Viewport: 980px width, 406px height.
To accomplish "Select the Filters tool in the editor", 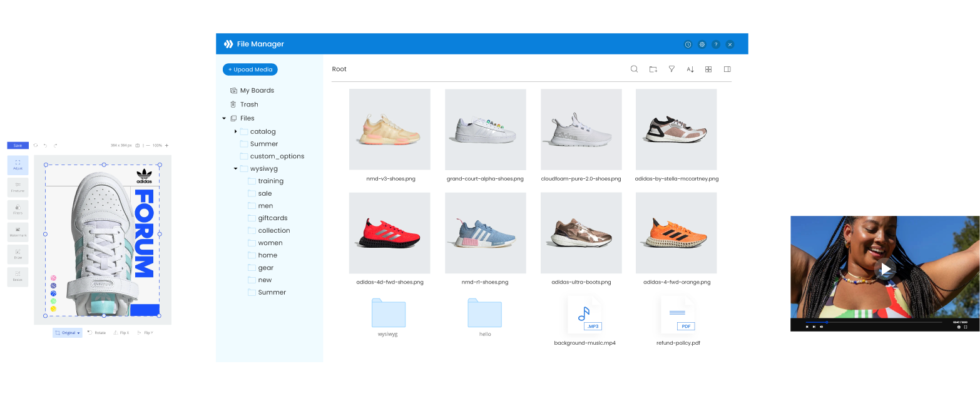I will [18, 210].
